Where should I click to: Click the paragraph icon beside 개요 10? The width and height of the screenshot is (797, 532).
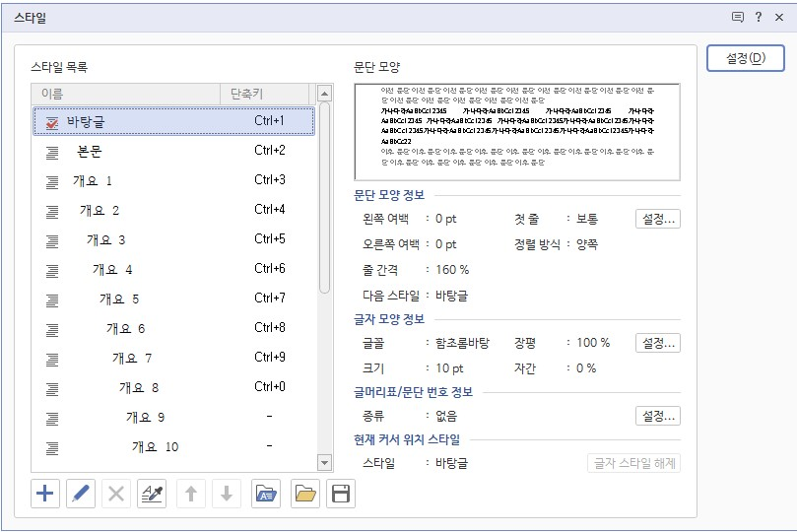[x=52, y=447]
